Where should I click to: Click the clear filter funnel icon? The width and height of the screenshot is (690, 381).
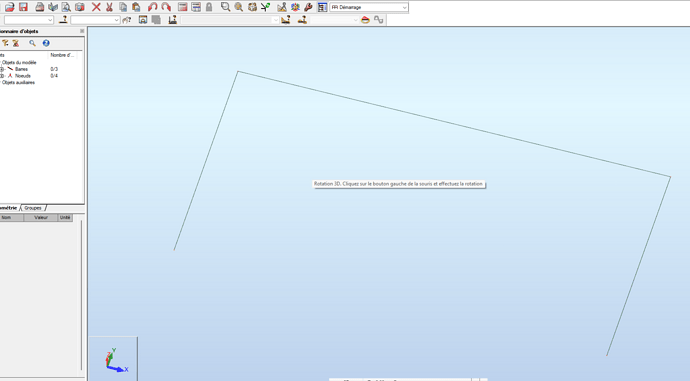pos(16,43)
